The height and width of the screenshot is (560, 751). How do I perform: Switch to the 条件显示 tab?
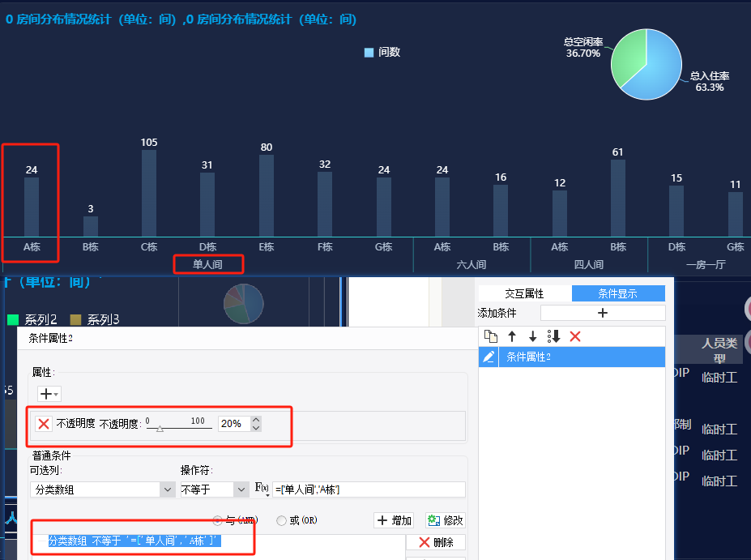[618, 293]
